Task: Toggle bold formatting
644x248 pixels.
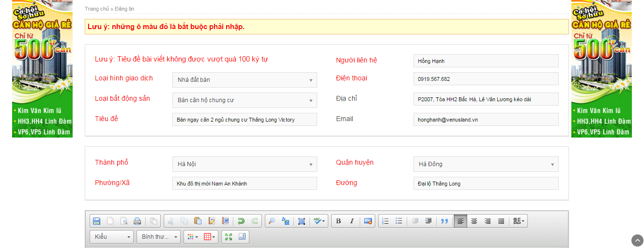Action: (338, 221)
